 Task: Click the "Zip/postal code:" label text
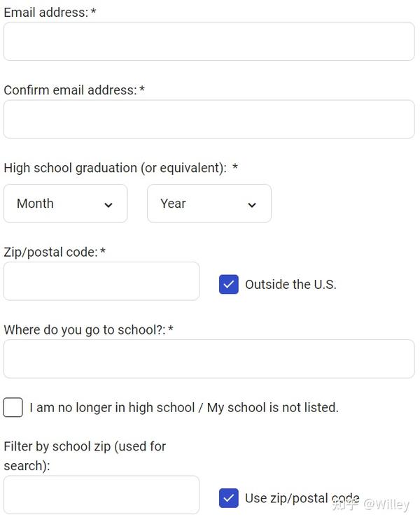pos(50,252)
